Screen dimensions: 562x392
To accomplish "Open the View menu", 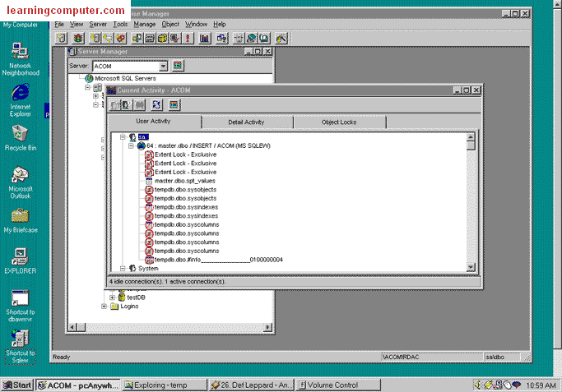I will click(x=77, y=24).
